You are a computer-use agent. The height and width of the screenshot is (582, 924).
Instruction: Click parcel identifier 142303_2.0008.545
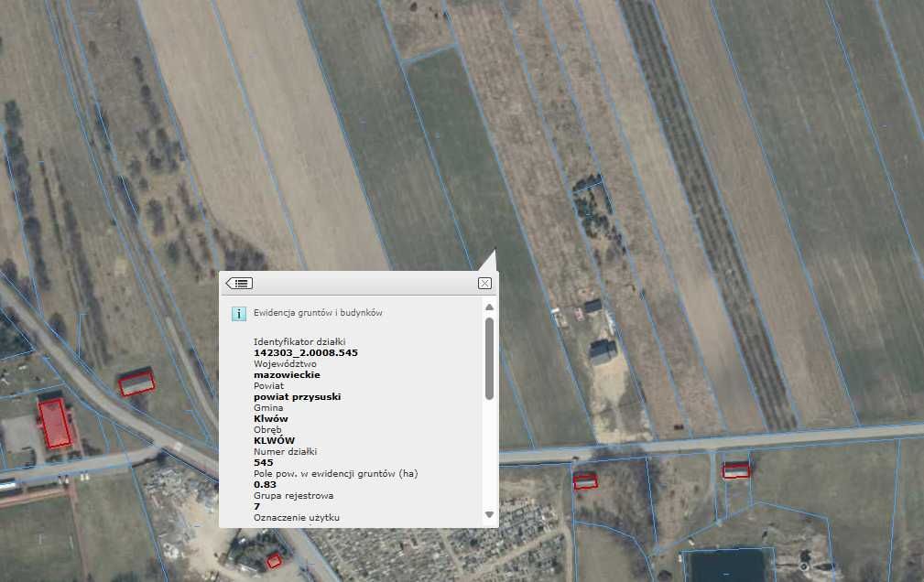tap(305, 352)
